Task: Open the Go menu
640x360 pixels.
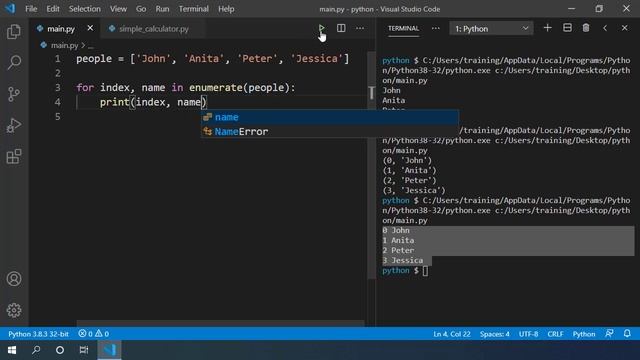Action: coord(141,9)
